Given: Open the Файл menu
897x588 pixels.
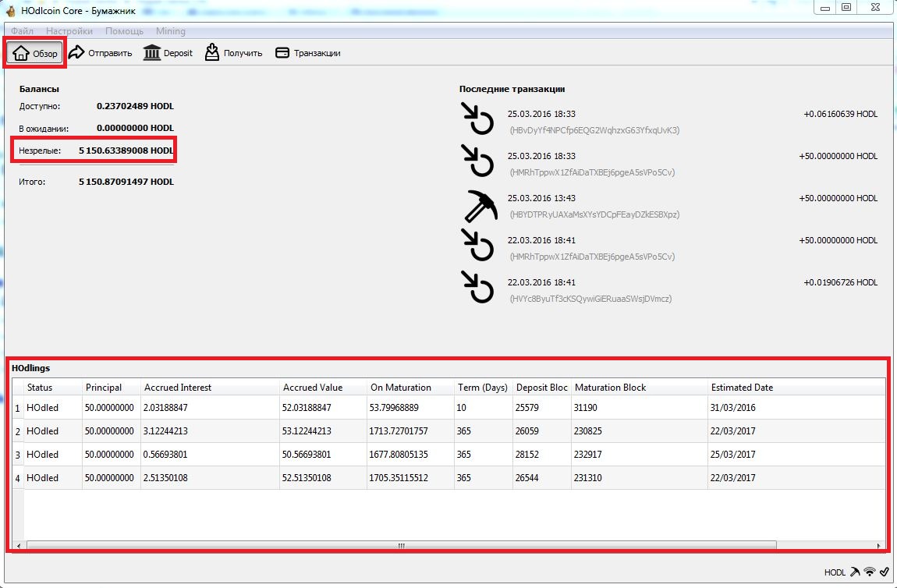Looking at the screenshot, I should tap(22, 31).
